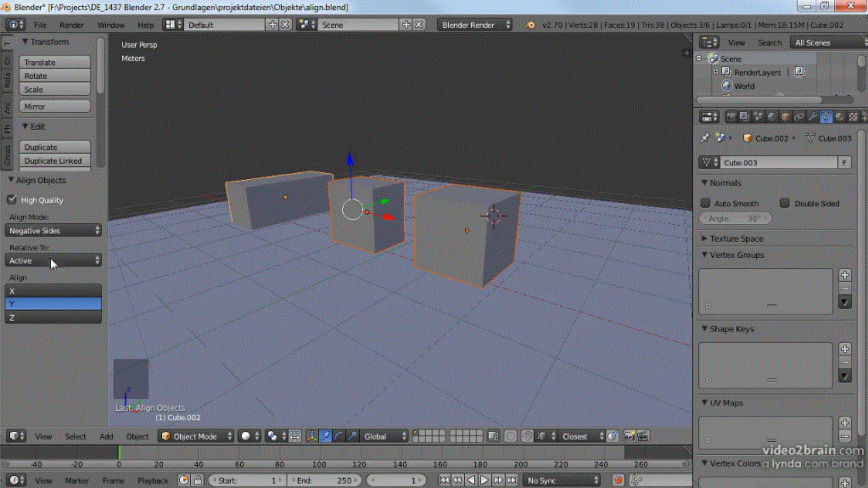Click the OpenGL render animation clapper icon
Viewport: 868px width, 488px height.
pyautogui.click(x=642, y=436)
